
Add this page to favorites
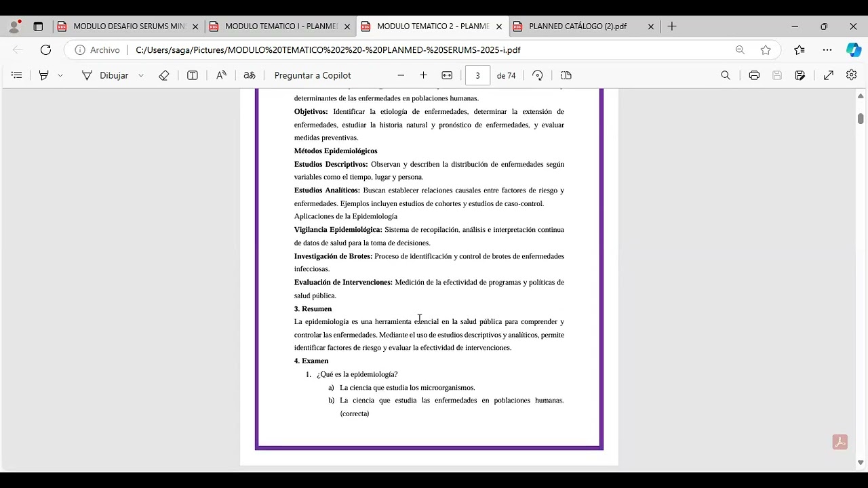(x=766, y=50)
